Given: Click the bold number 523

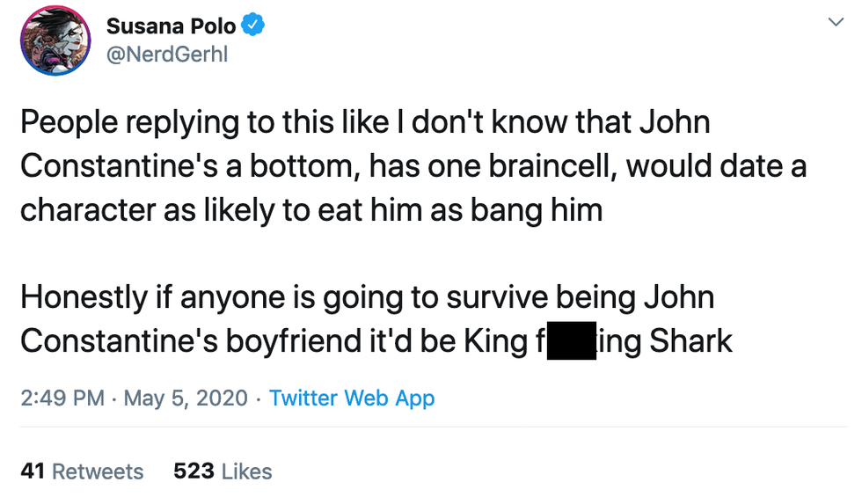Looking at the screenshot, I should [194, 471].
